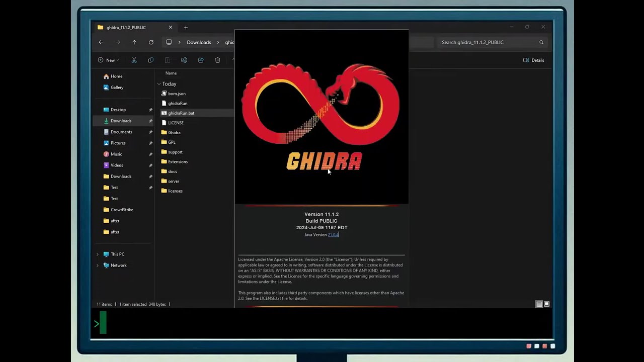Click the Ghidra dragon logo splash image
Image resolution: width=644 pixels, height=362 pixels.
point(321,117)
